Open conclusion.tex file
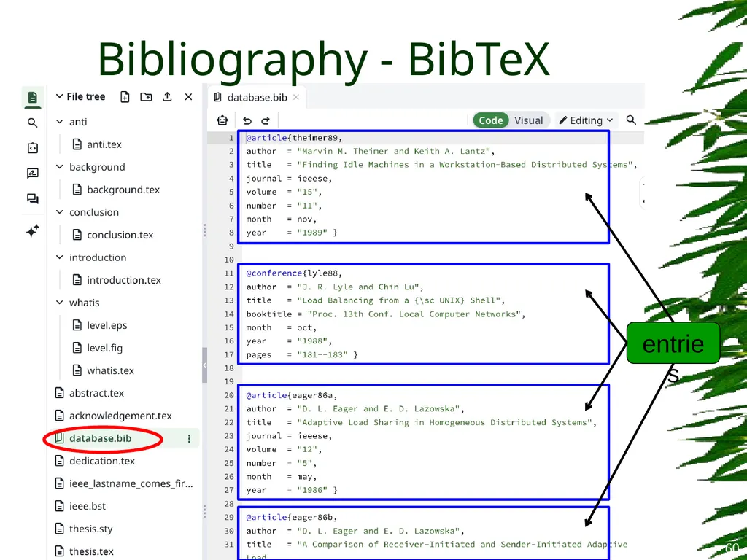 (x=120, y=235)
